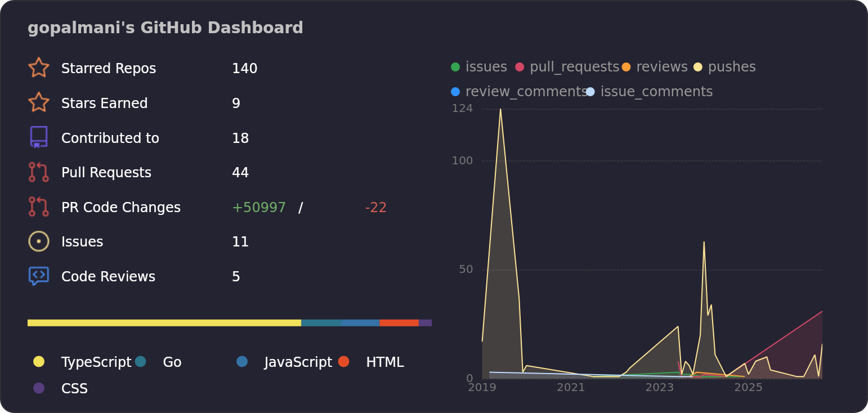This screenshot has height=413, width=868.
Task: Click the star icon beside Stars Earned
Action: click(x=39, y=103)
